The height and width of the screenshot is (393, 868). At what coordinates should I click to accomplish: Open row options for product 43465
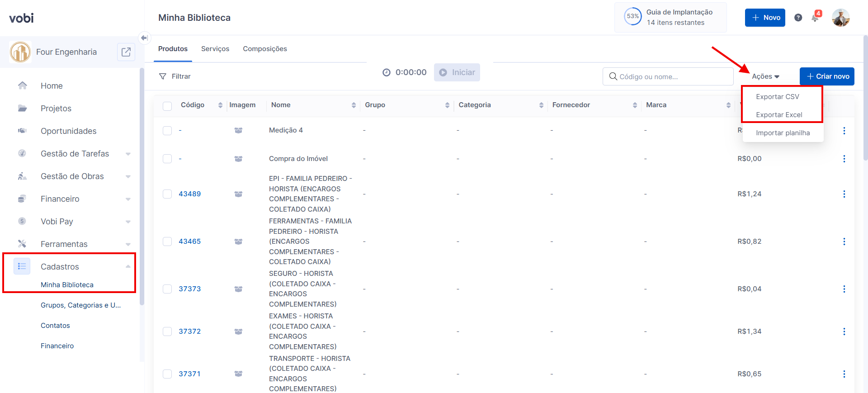click(x=844, y=241)
